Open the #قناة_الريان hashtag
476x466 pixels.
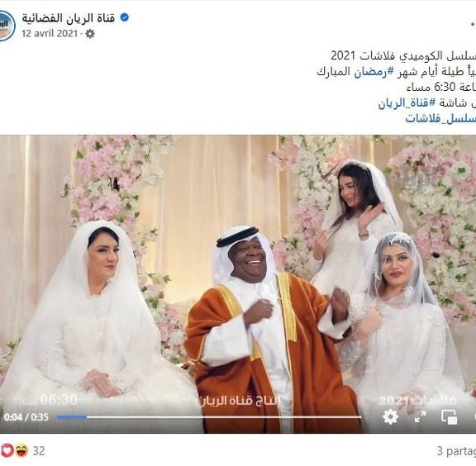pyautogui.click(x=407, y=103)
